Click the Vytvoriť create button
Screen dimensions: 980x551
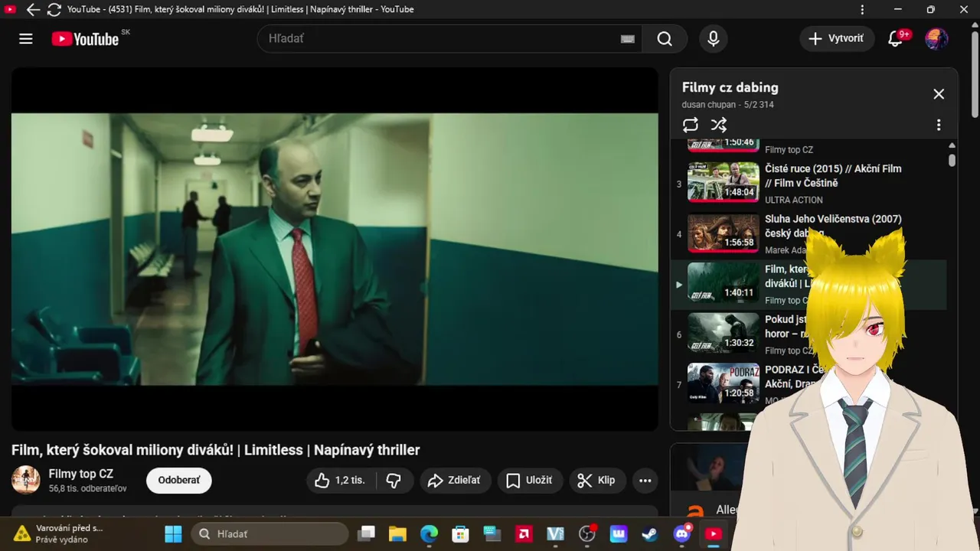tap(837, 38)
